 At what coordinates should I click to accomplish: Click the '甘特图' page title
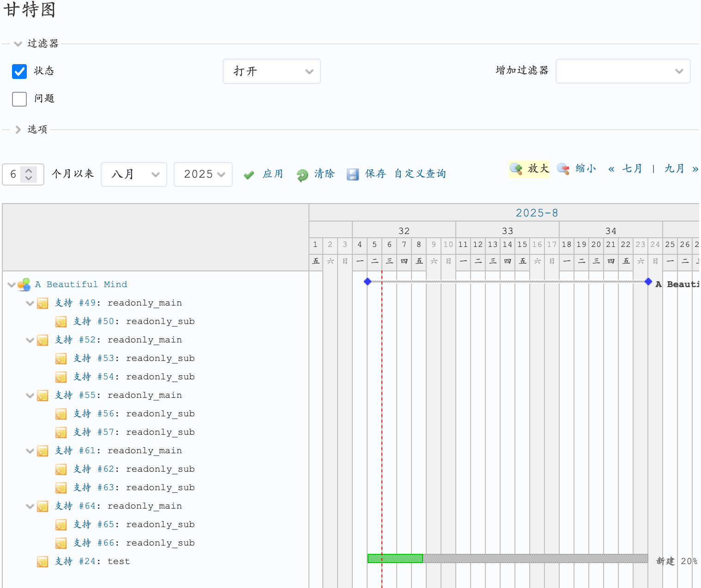[x=30, y=9]
